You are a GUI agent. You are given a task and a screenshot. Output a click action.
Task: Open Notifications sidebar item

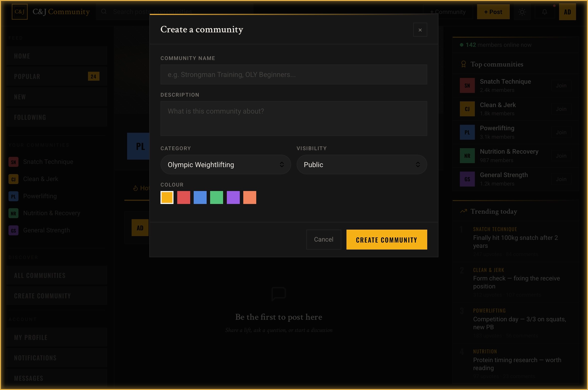coord(57,358)
